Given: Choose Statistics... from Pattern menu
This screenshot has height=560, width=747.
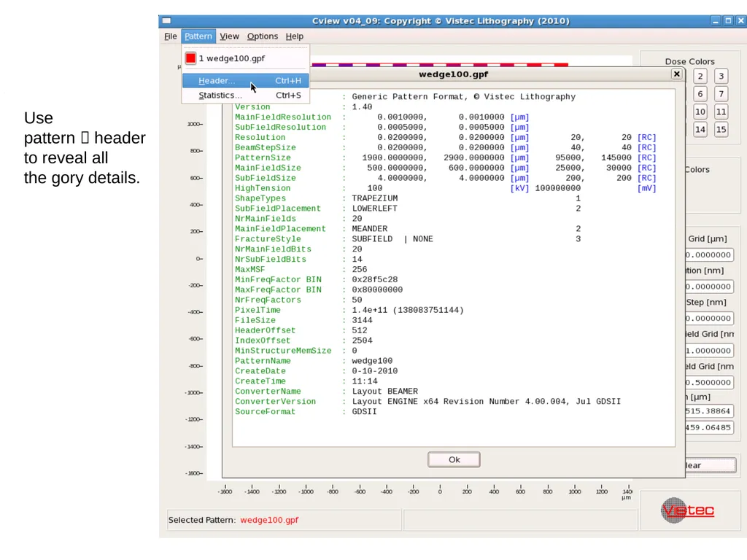Looking at the screenshot, I should [x=245, y=96].
